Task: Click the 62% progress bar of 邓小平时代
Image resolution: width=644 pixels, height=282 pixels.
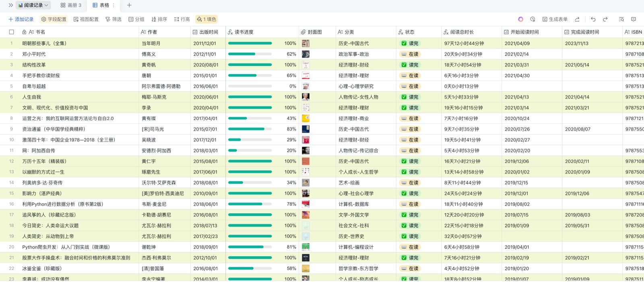Action: tap(250, 54)
